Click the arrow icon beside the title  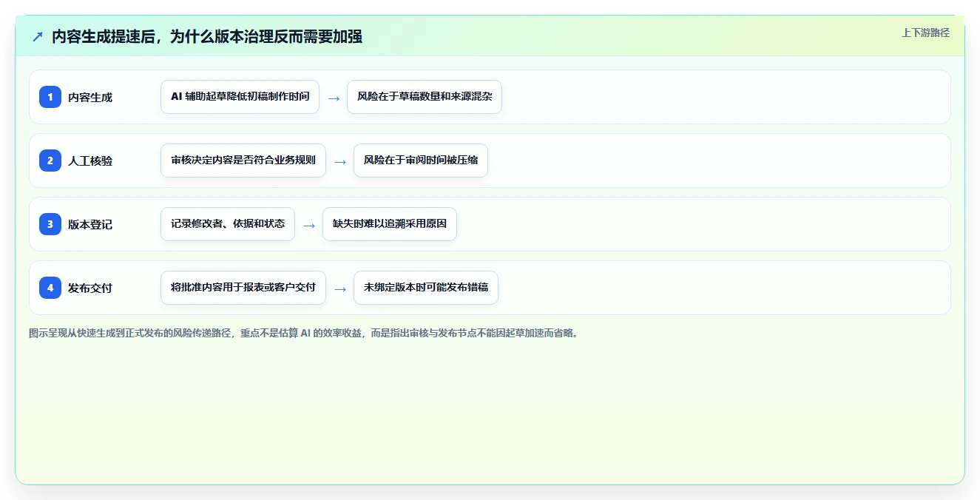38,36
